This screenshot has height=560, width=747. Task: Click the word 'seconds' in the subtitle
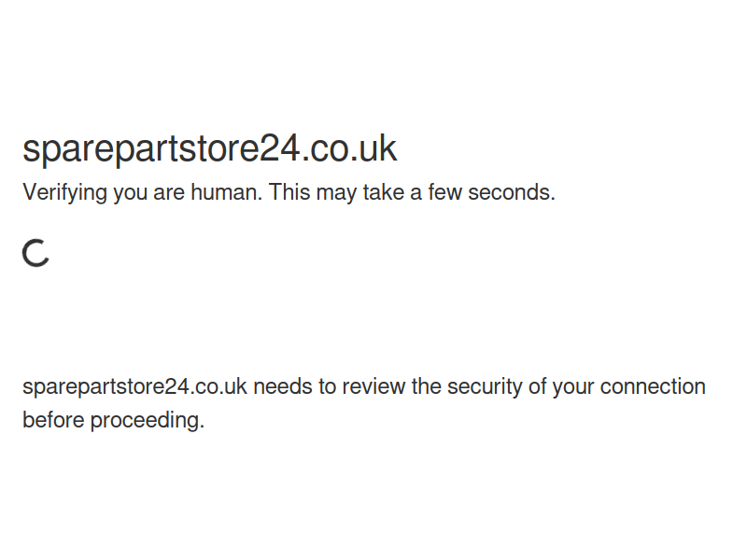coord(512,192)
